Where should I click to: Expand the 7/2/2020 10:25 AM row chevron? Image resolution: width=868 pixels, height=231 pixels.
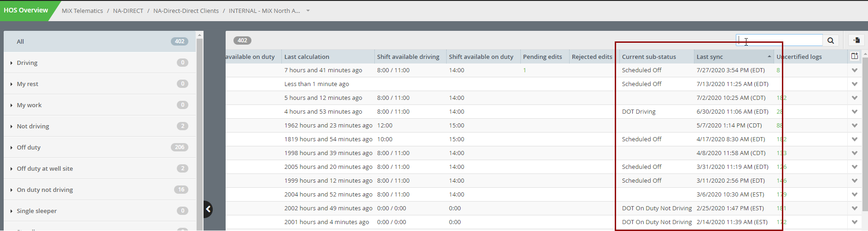coord(855,98)
